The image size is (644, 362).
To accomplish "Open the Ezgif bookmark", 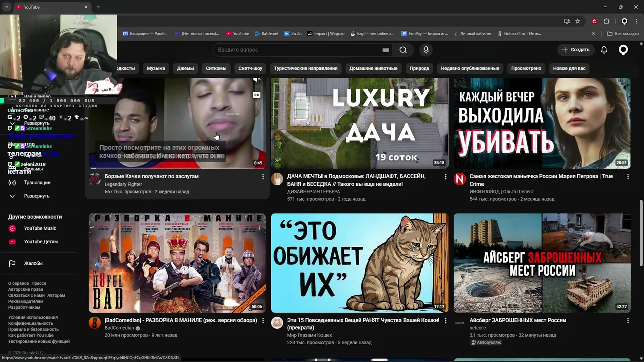I will [x=372, y=34].
